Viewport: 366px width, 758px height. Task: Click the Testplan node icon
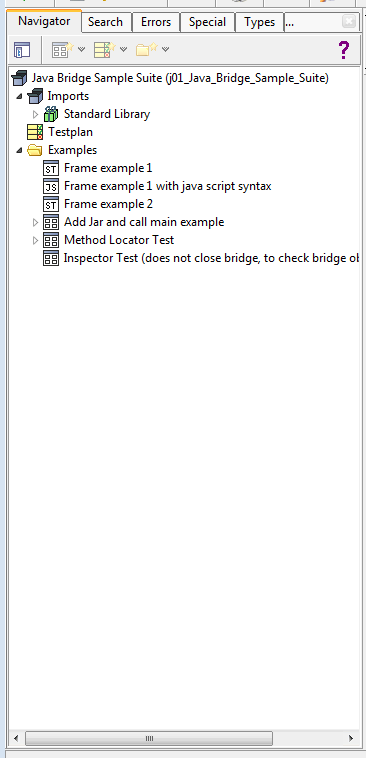[35, 132]
